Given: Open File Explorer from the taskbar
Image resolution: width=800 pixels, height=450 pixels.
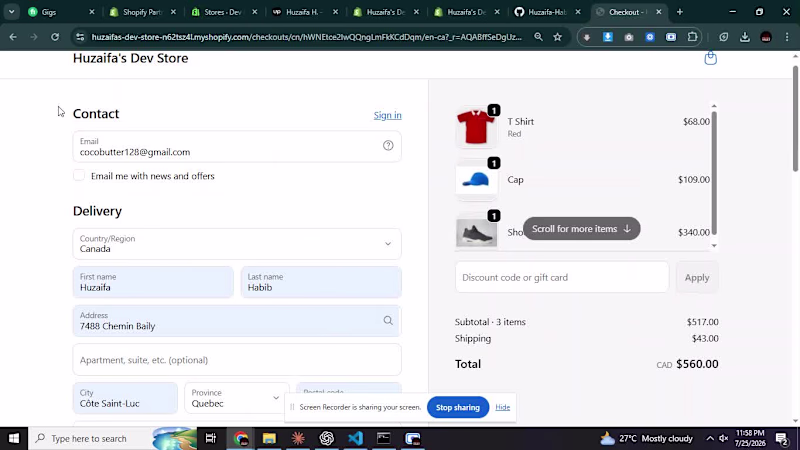Looking at the screenshot, I should (x=269, y=438).
